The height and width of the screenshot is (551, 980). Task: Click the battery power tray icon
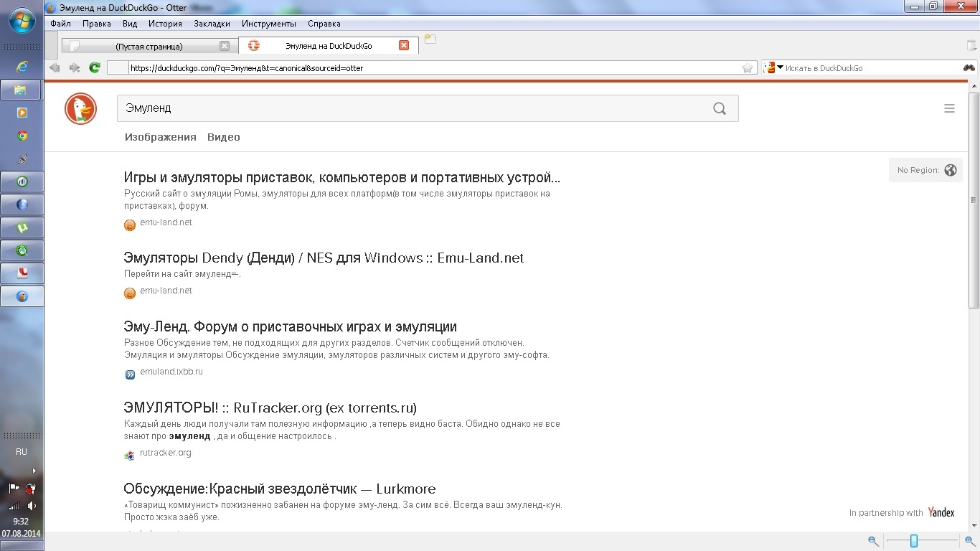click(32, 489)
